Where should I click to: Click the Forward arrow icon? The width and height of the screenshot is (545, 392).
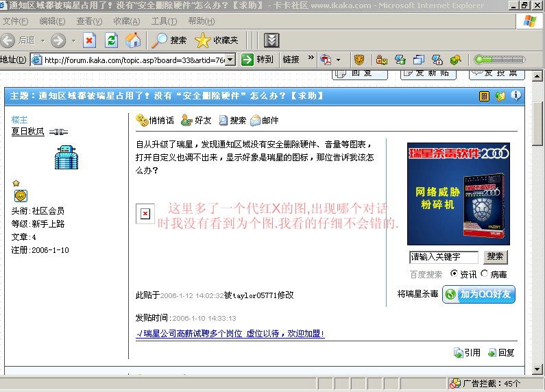coord(58,40)
